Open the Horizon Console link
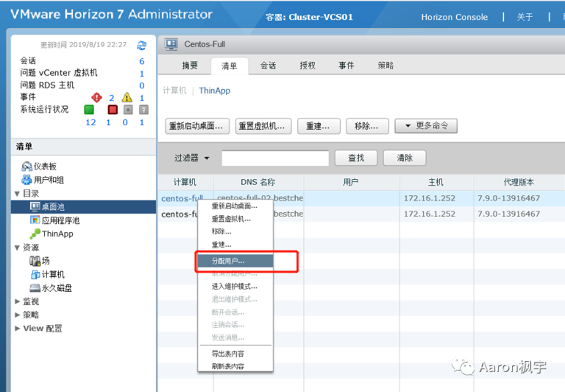 (455, 17)
